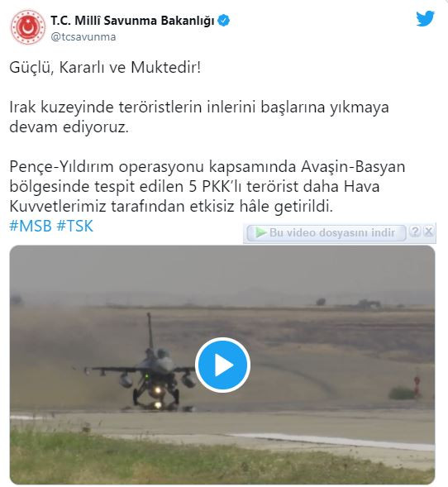The height and width of the screenshot is (487, 448).
Task: Open the ministry's red emblem avatar
Action: click(x=27, y=26)
